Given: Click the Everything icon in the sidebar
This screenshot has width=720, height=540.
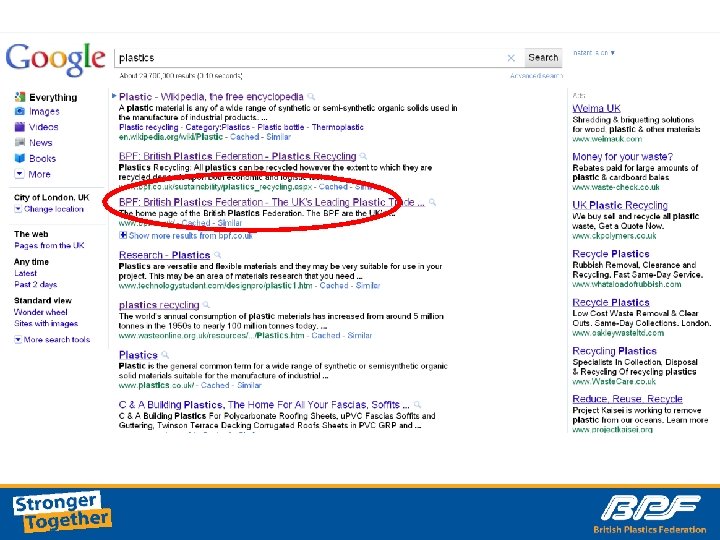Looking at the screenshot, I should coord(19,97).
